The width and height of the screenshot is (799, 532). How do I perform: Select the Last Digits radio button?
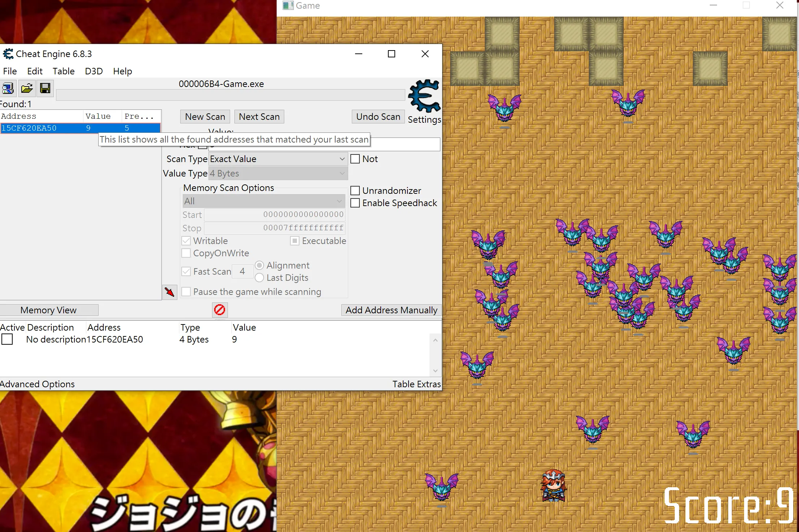[x=259, y=278]
